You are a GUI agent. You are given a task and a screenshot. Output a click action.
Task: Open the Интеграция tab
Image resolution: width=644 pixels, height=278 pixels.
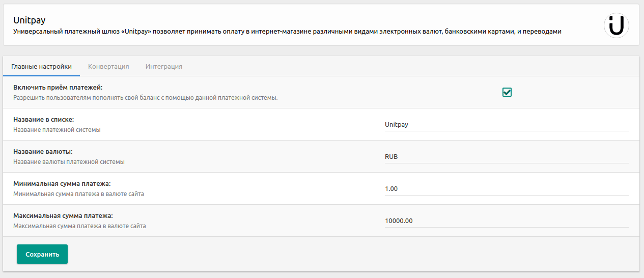[x=164, y=66]
